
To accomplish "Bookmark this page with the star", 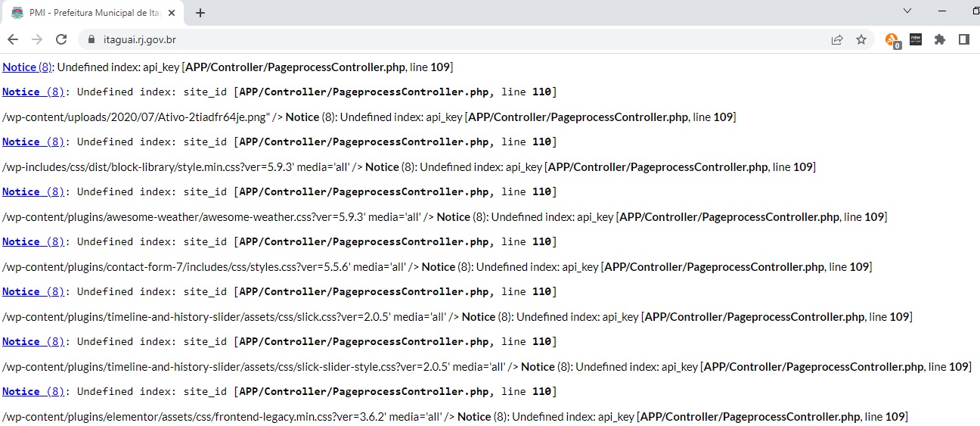I will click(x=861, y=39).
